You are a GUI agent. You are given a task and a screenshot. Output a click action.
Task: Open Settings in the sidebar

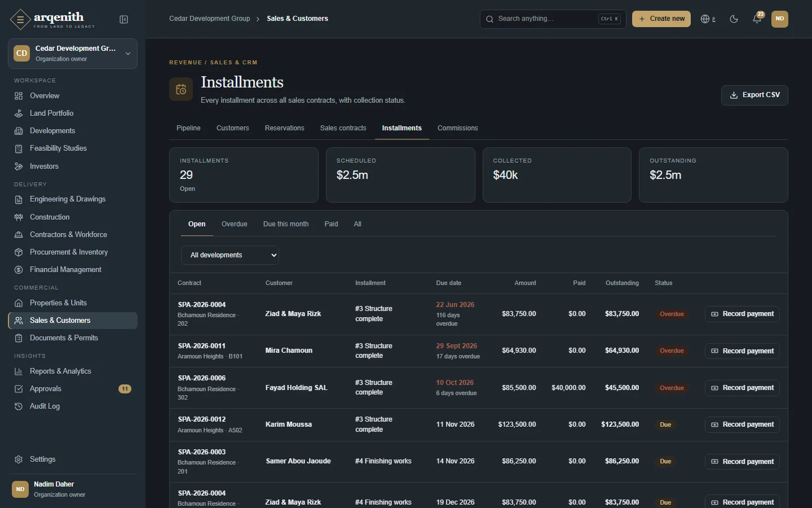(73, 459)
